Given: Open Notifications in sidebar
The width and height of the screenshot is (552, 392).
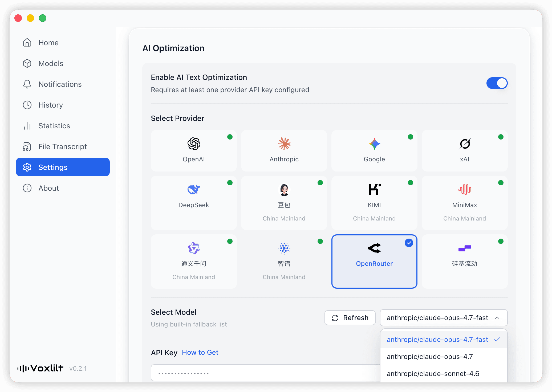Looking at the screenshot, I should (63, 84).
